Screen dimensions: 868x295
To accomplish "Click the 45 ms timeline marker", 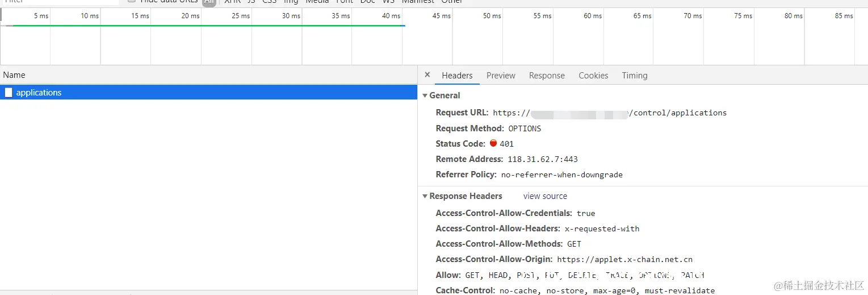I will coord(441,16).
